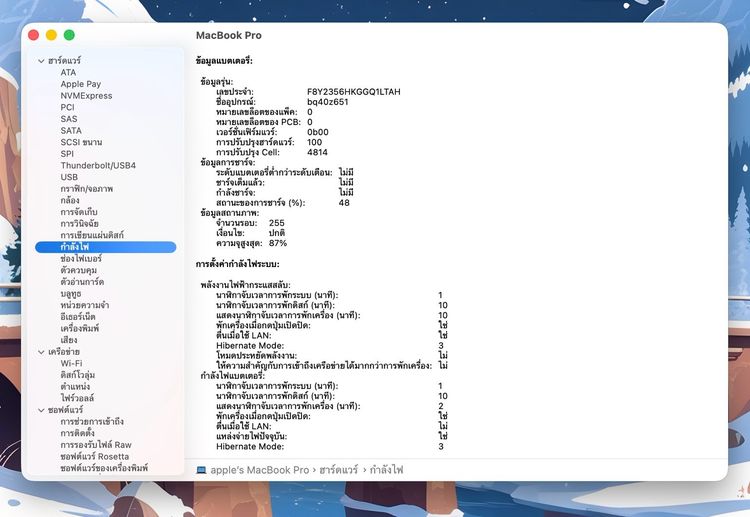Click the แหล่งจ่ายไฟปัจจุบัน row label
Screen dimensions: 750x517
click(x=252, y=436)
